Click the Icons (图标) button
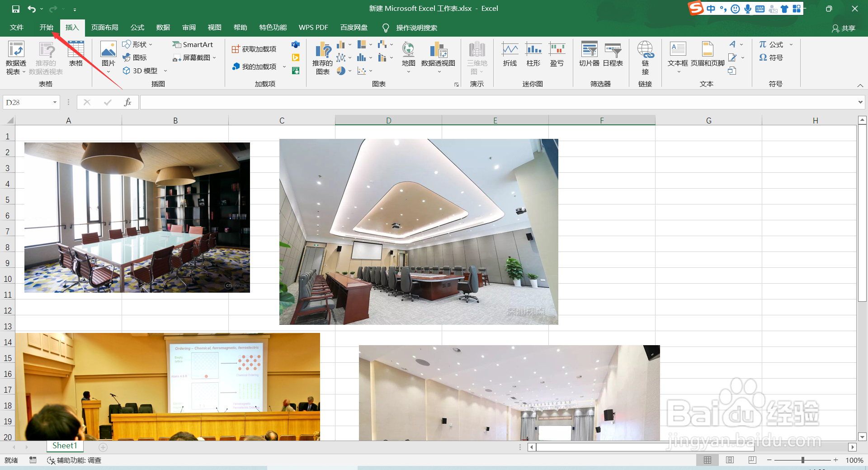Screen dimensions: 868x470 click(x=135, y=57)
